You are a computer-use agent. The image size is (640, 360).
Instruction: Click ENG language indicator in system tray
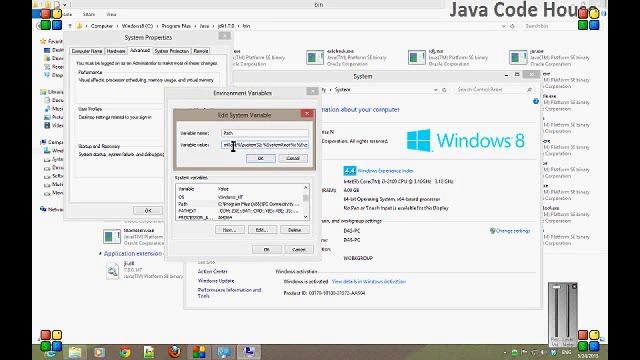click(x=567, y=352)
